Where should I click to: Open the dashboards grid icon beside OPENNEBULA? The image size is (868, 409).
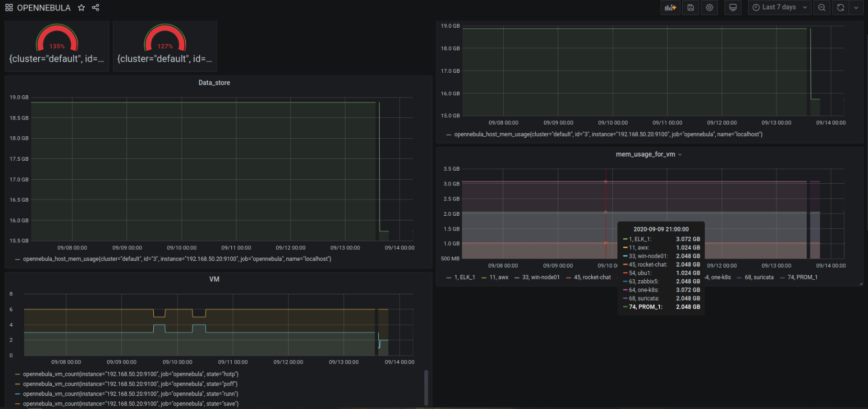click(9, 8)
